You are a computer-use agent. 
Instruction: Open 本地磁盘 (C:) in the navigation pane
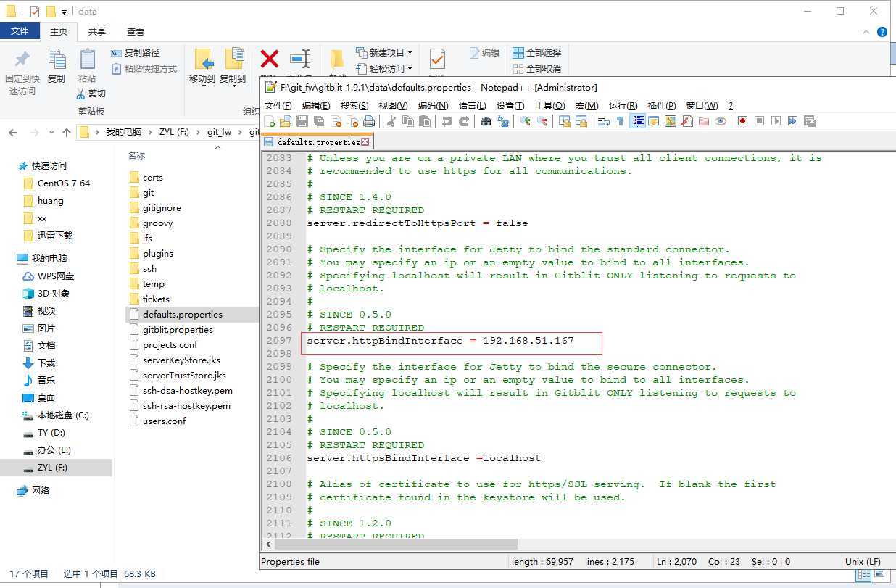(63, 415)
